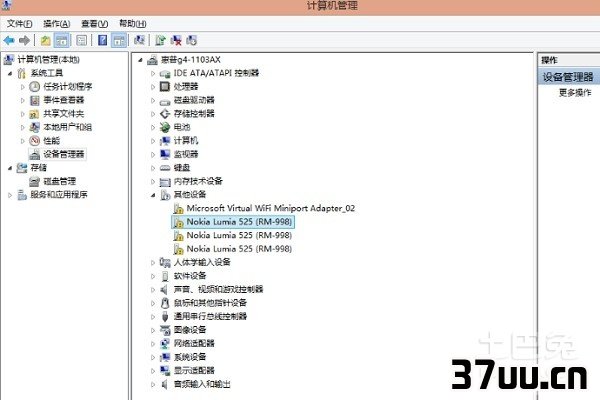Select 计算机管理(本地) root in left tree

click(x=49, y=60)
